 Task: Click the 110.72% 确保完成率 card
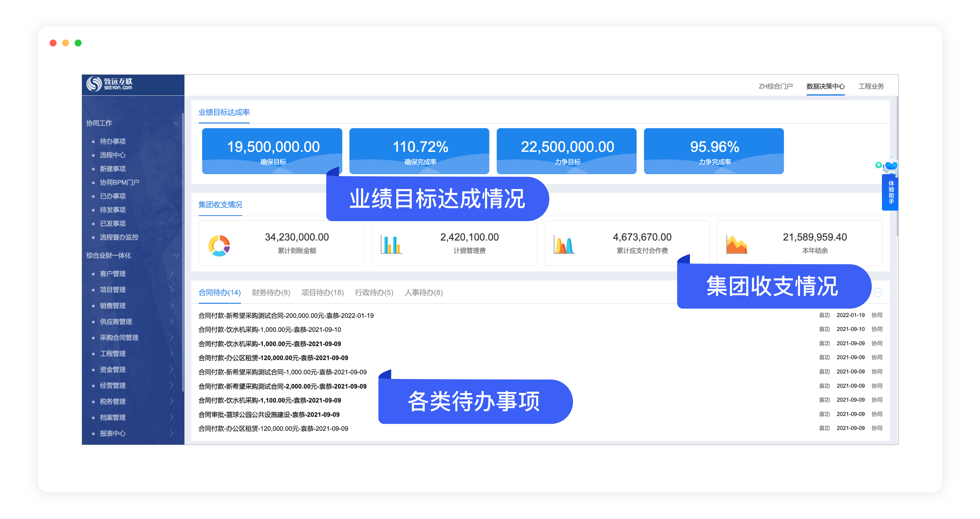coord(419,151)
